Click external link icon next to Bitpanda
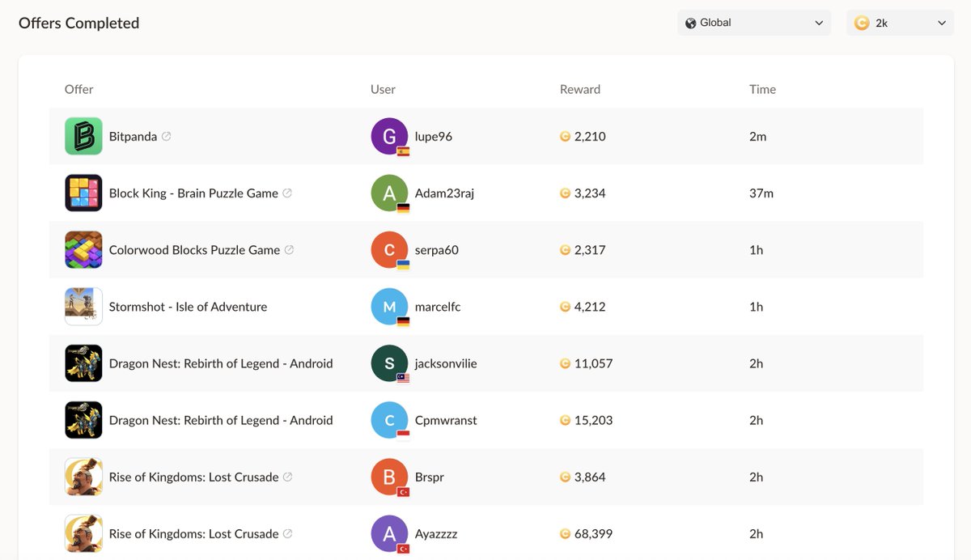The width and height of the screenshot is (971, 560). coord(167,136)
